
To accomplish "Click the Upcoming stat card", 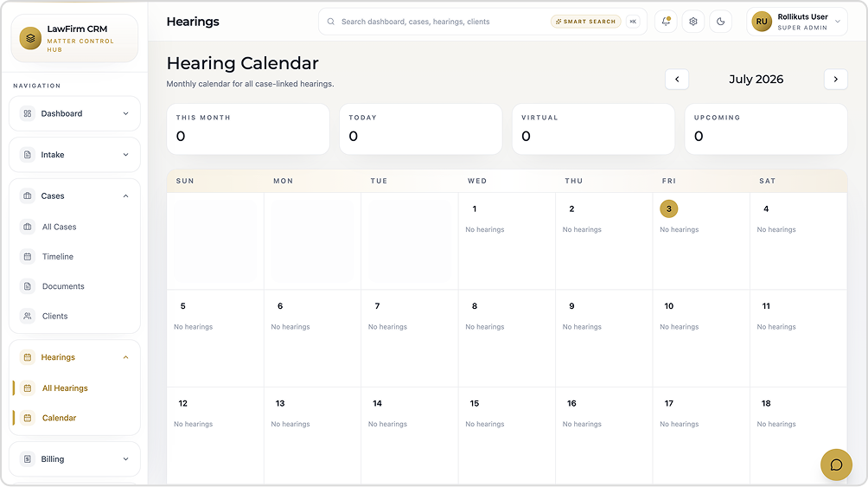I will pos(766,129).
